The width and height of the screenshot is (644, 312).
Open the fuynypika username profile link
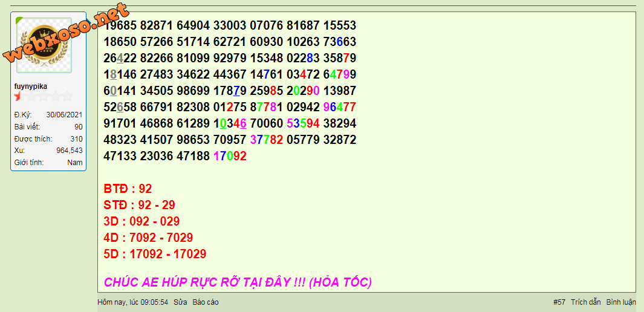(30, 86)
